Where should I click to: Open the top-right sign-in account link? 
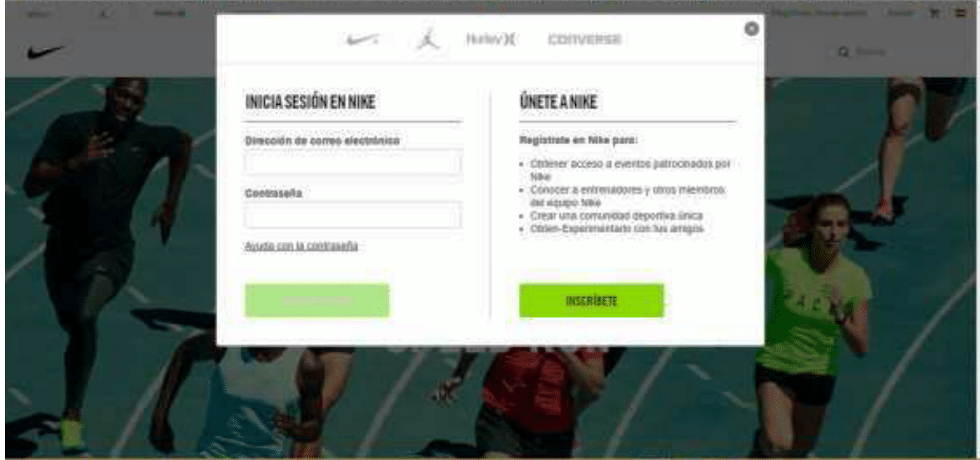[x=819, y=12]
